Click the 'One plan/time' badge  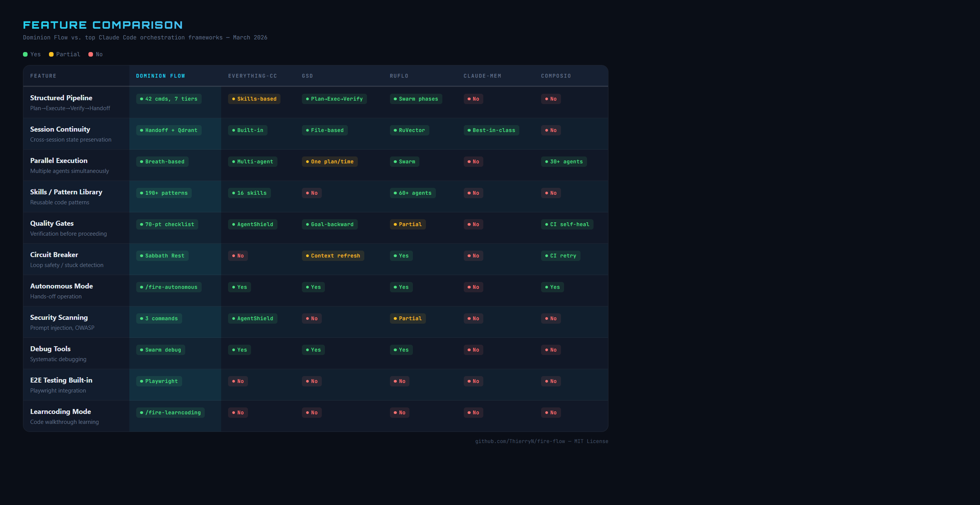(x=330, y=162)
